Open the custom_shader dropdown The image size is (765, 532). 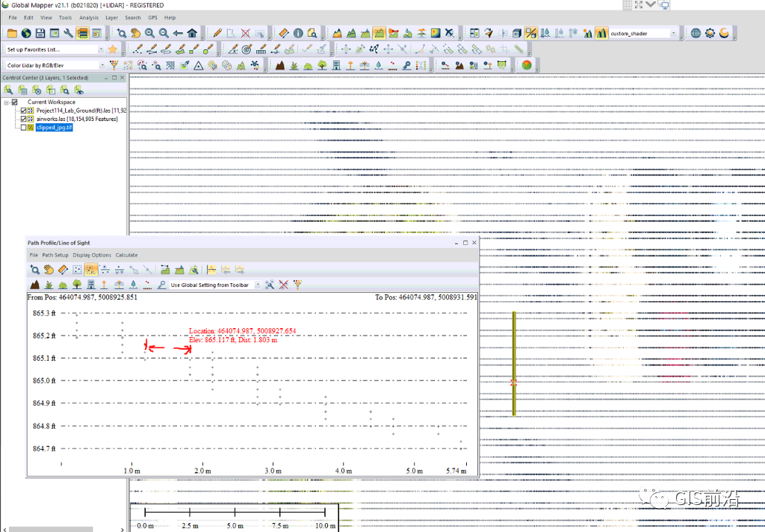tap(673, 33)
